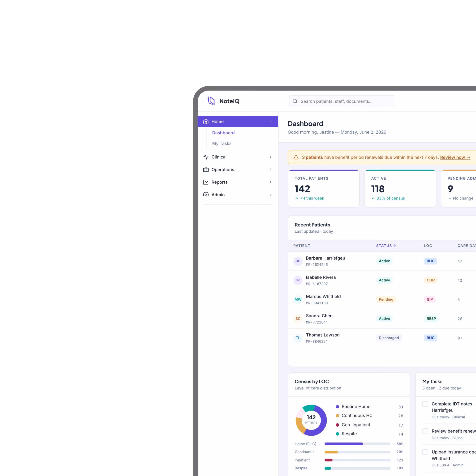476x476 pixels.
Task: Select the Clinical navigation item
Action: (238, 157)
